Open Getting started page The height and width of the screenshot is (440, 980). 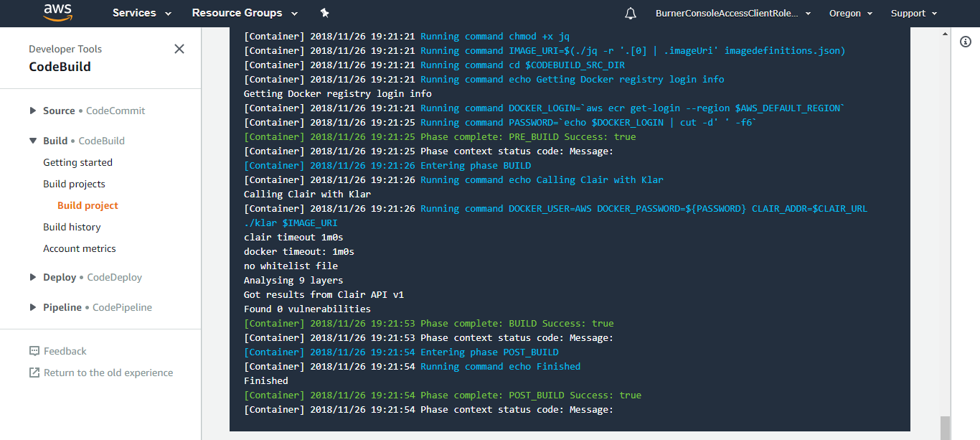click(x=77, y=162)
